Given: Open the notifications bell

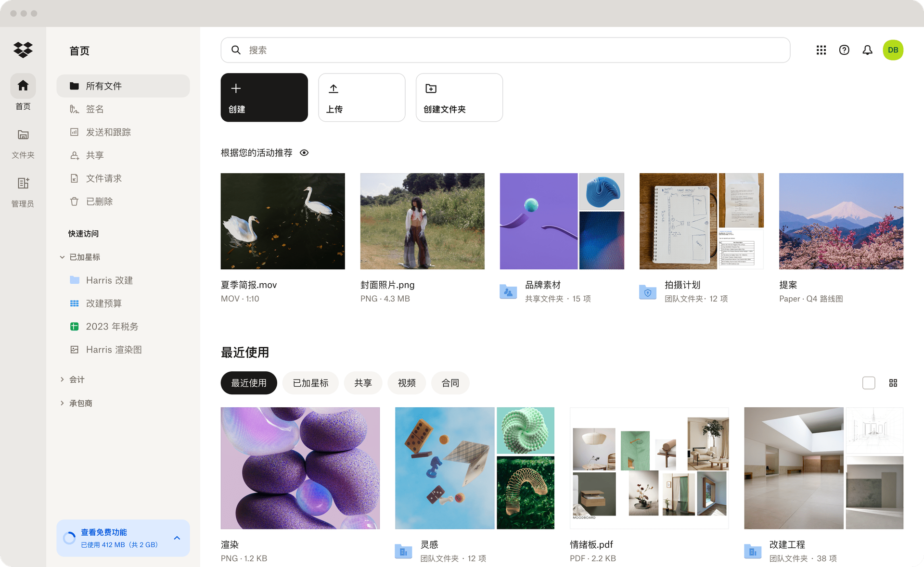Looking at the screenshot, I should pos(867,50).
